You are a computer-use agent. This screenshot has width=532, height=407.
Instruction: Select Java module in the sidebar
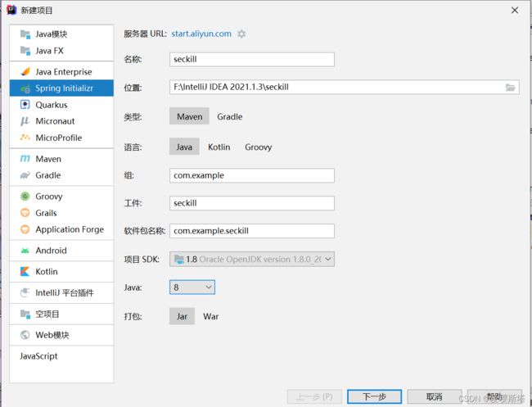61,34
